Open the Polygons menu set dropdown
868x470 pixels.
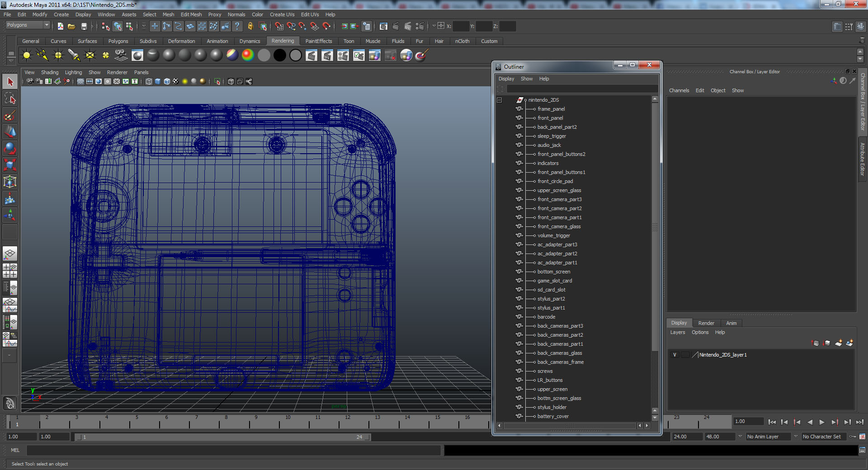(28, 25)
